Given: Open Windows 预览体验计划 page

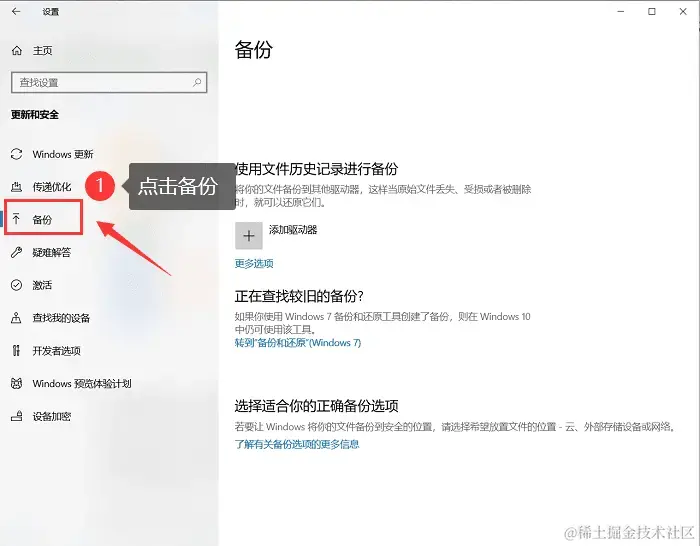Looking at the screenshot, I should click(x=82, y=383).
